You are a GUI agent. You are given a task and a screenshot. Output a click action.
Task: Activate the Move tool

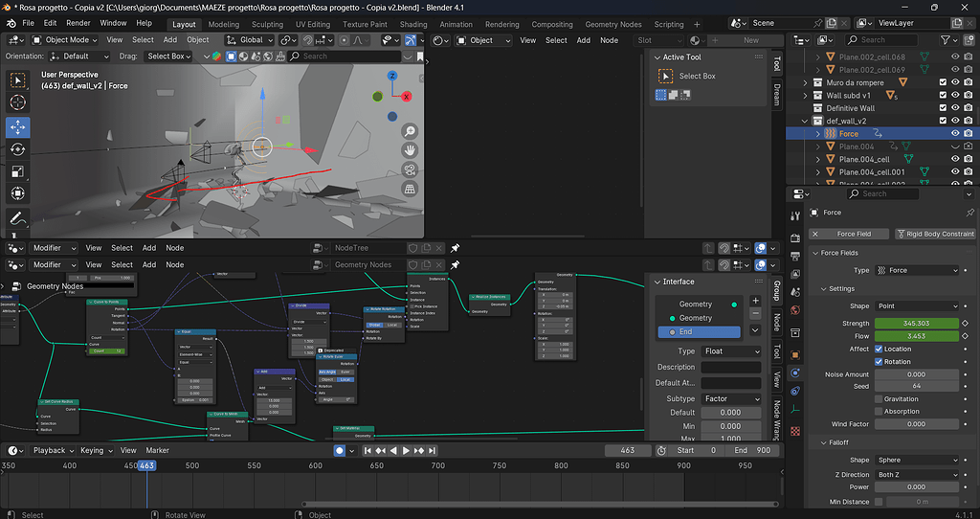tap(17, 127)
